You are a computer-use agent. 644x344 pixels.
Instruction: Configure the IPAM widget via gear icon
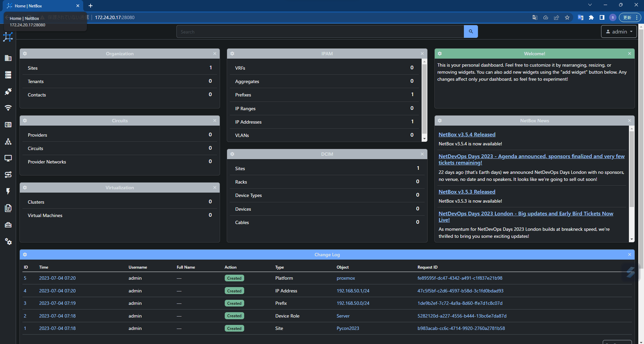[x=233, y=54]
